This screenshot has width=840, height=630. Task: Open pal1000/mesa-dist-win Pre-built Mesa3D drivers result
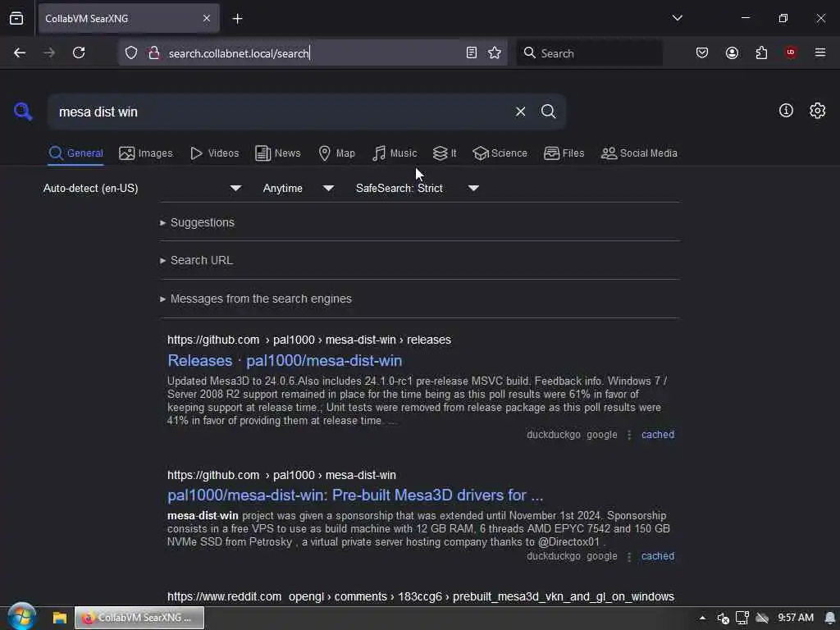[355, 495]
